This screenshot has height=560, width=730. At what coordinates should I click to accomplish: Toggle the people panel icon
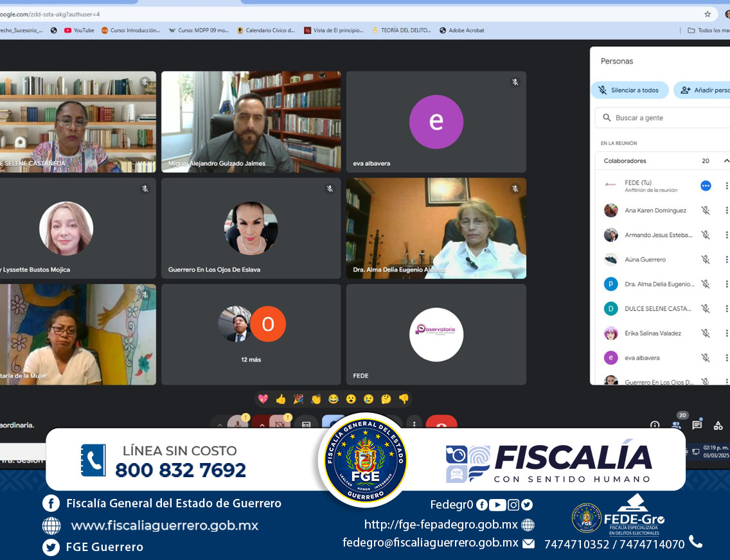[x=676, y=424]
